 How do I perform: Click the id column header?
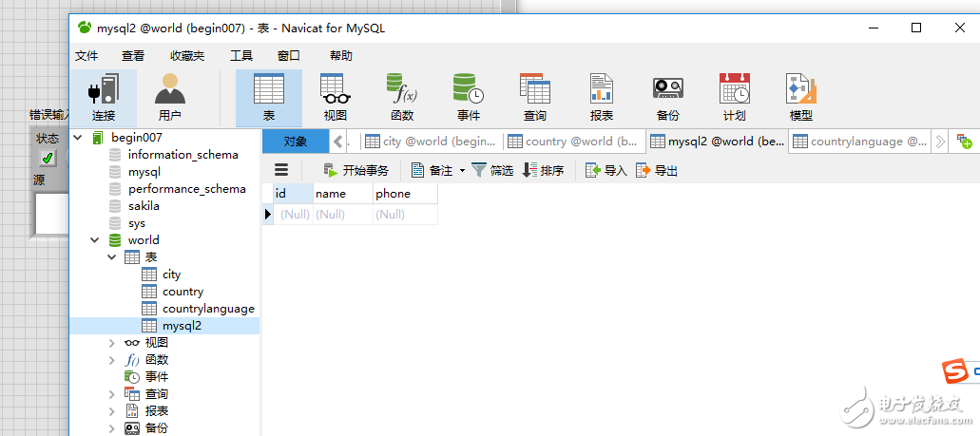[293, 194]
